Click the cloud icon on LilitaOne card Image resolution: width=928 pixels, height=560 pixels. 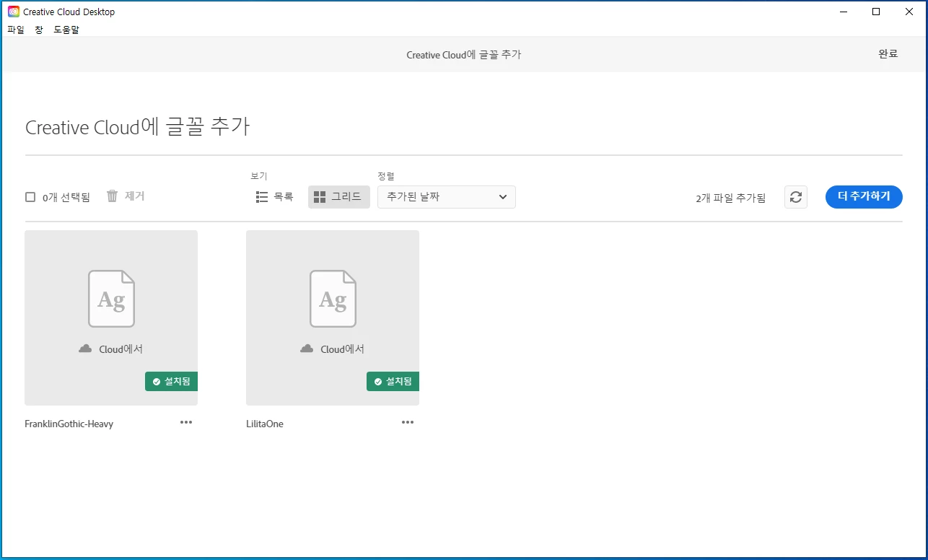(x=307, y=349)
